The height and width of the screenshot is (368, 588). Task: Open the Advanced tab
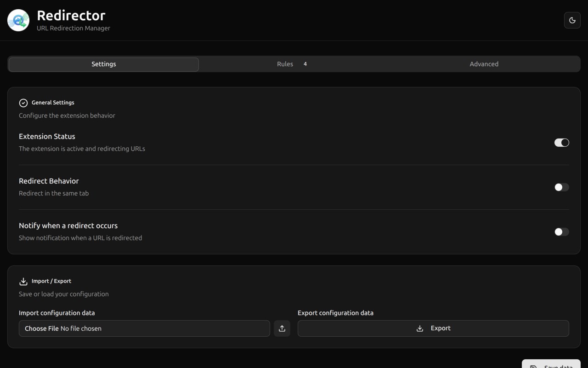pyautogui.click(x=484, y=64)
